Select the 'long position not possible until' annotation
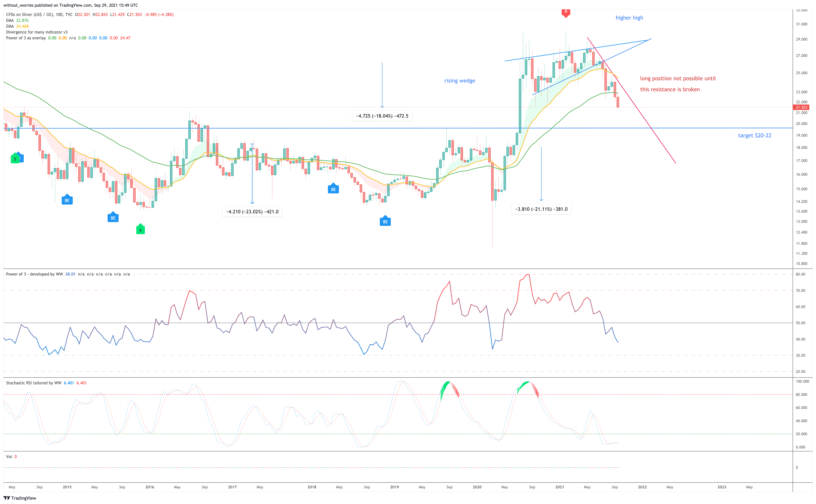 tap(678, 78)
